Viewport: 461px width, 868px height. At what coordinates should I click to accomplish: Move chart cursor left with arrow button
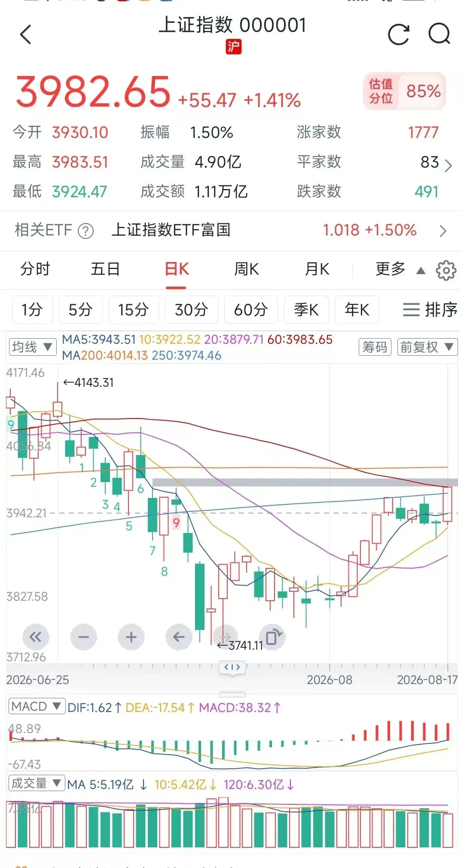[x=179, y=637]
